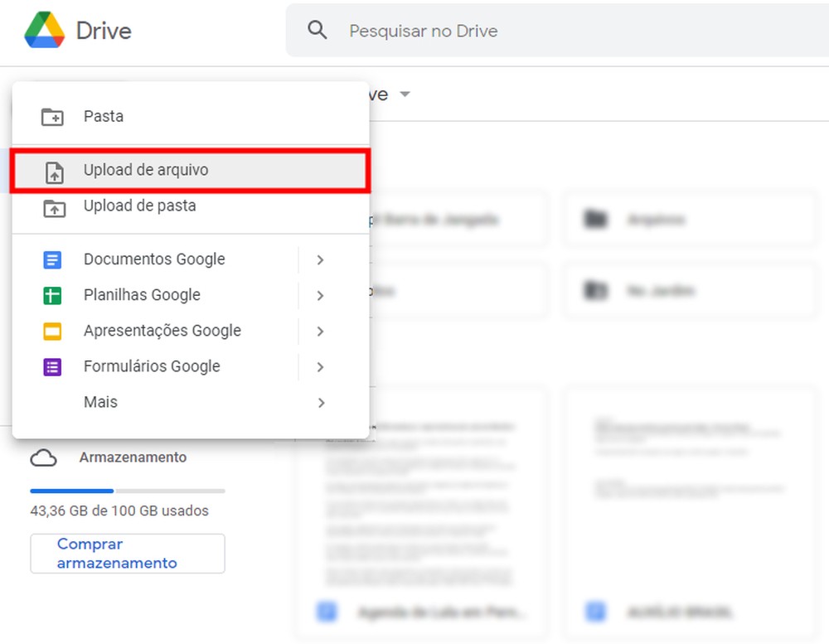The width and height of the screenshot is (829, 644).
Task: Click the Comprar armazenamento button
Action: [x=127, y=553]
